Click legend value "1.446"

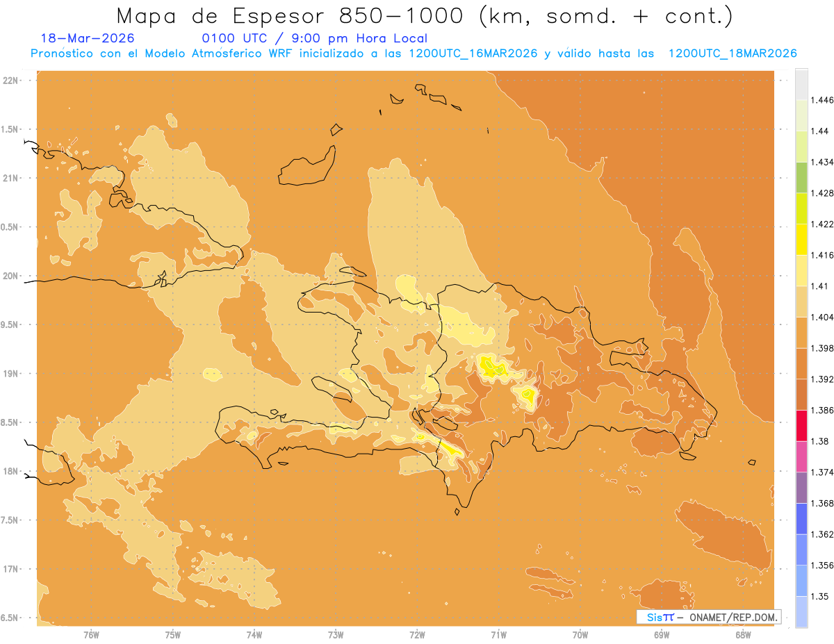click(822, 100)
